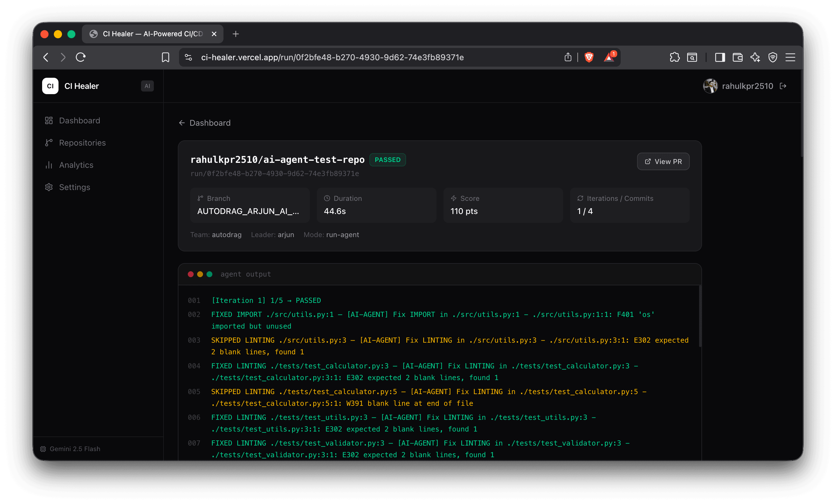Click inside the address bar
The height and width of the screenshot is (504, 836).
coord(333,57)
